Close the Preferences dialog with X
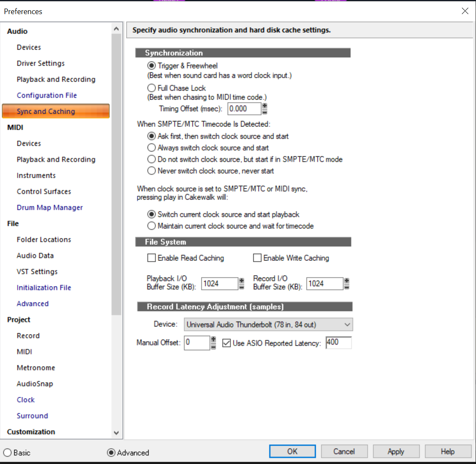Viewport: 476px width, 464px height. point(464,11)
